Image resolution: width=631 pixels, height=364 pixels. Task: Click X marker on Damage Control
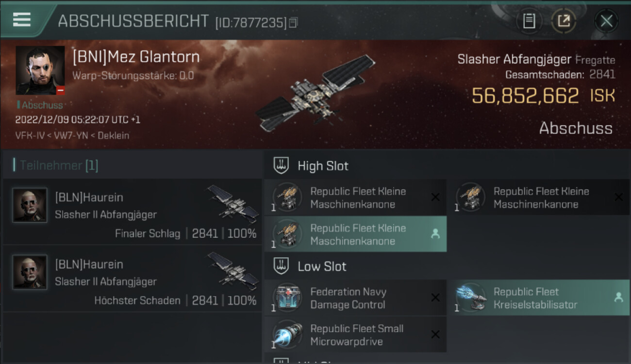435,298
